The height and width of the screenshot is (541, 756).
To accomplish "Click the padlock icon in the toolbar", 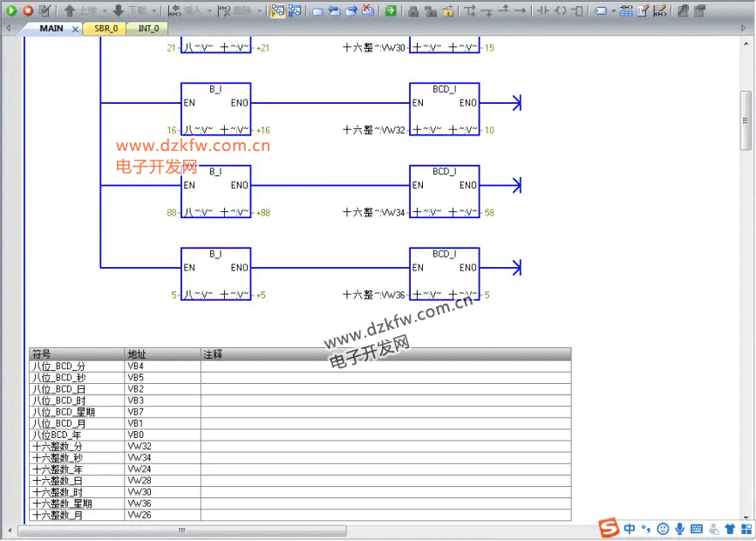I will pos(412,10).
